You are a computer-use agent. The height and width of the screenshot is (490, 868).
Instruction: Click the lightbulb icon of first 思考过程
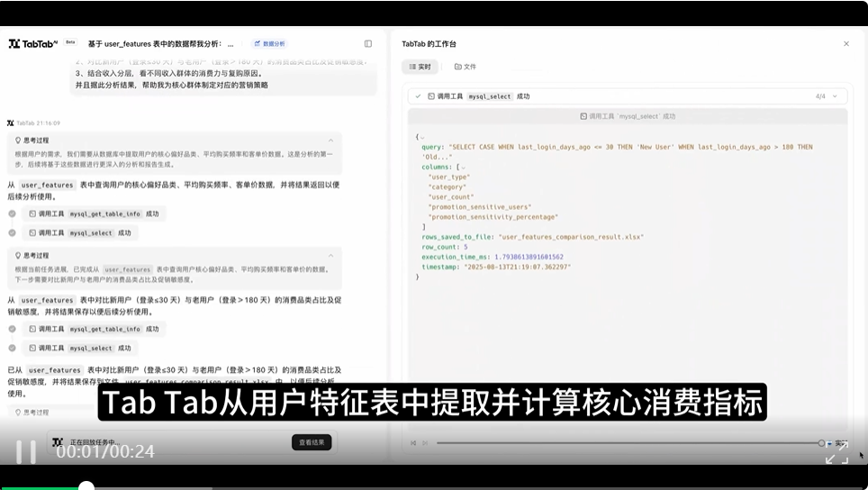(18, 141)
